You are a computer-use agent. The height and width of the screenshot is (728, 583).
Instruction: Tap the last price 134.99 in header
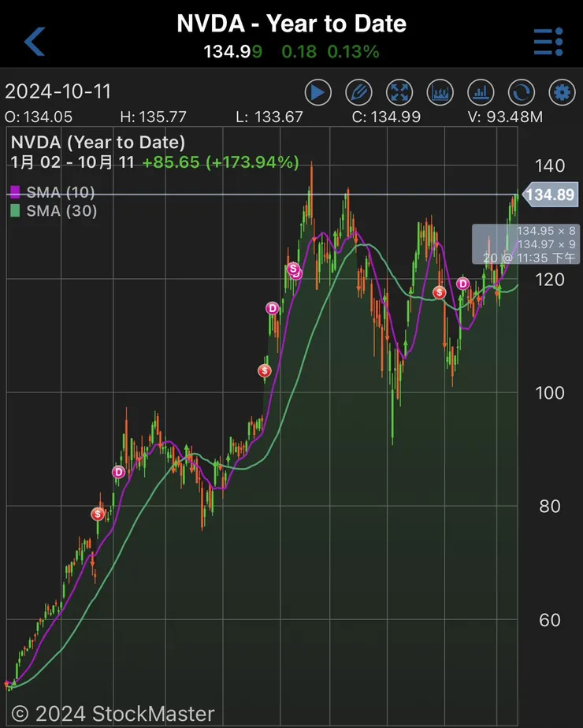point(233,51)
